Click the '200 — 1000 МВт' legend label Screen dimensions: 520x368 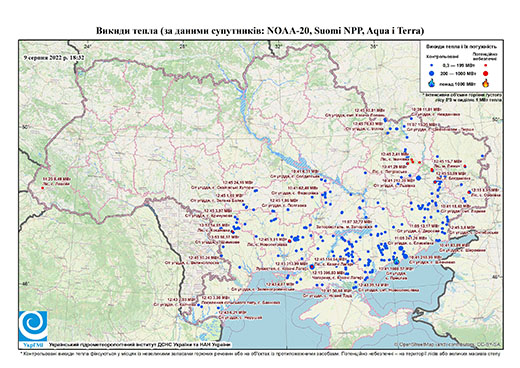click(457, 73)
